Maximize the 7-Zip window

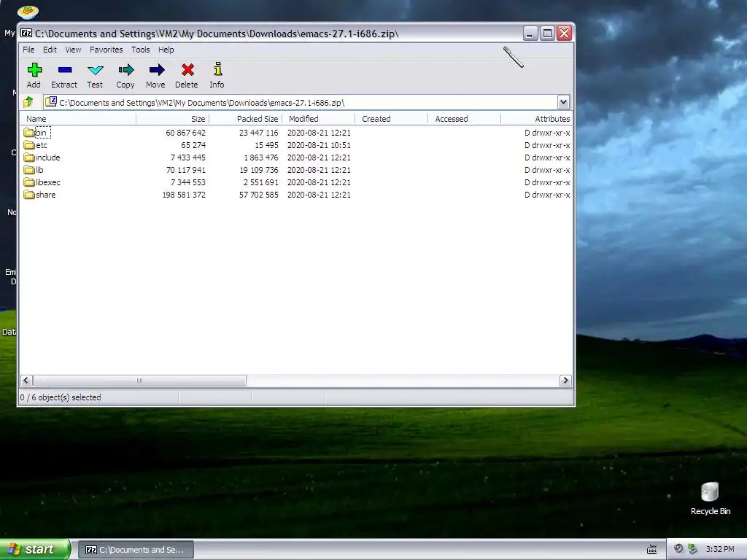click(x=547, y=34)
